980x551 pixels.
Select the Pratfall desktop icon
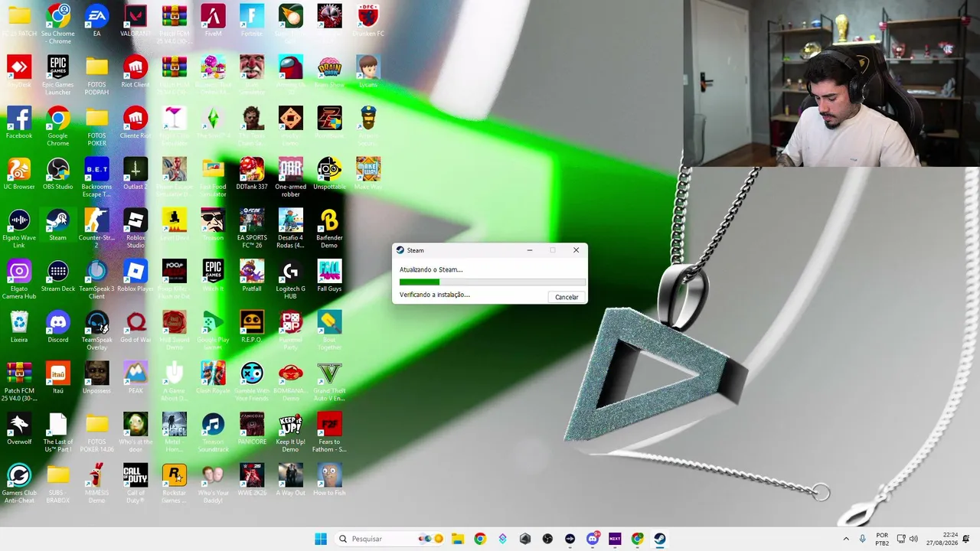pyautogui.click(x=252, y=276)
